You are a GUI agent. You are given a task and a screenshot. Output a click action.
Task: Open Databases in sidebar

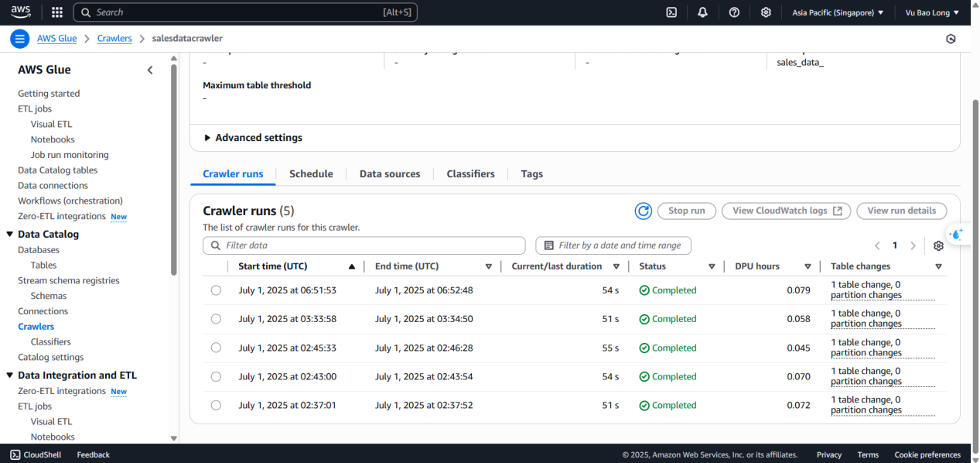click(39, 250)
